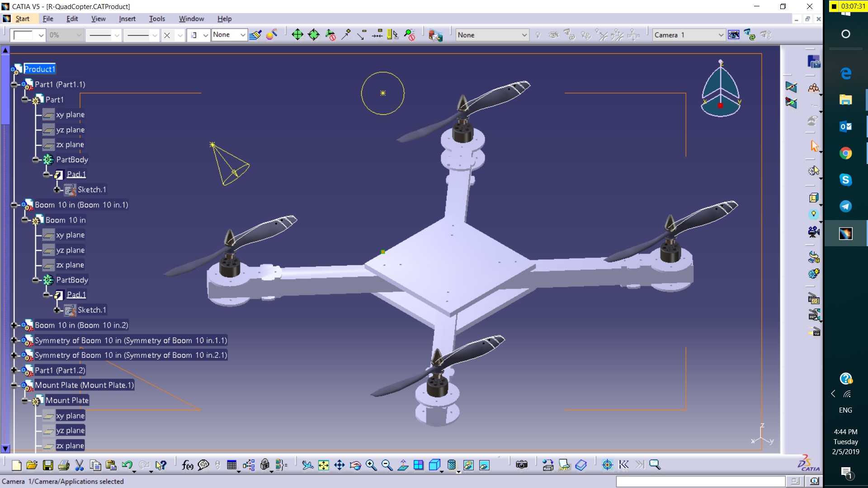This screenshot has height=488, width=868.
Task: Click Chrome icon in Windows taskbar
Action: 845,153
